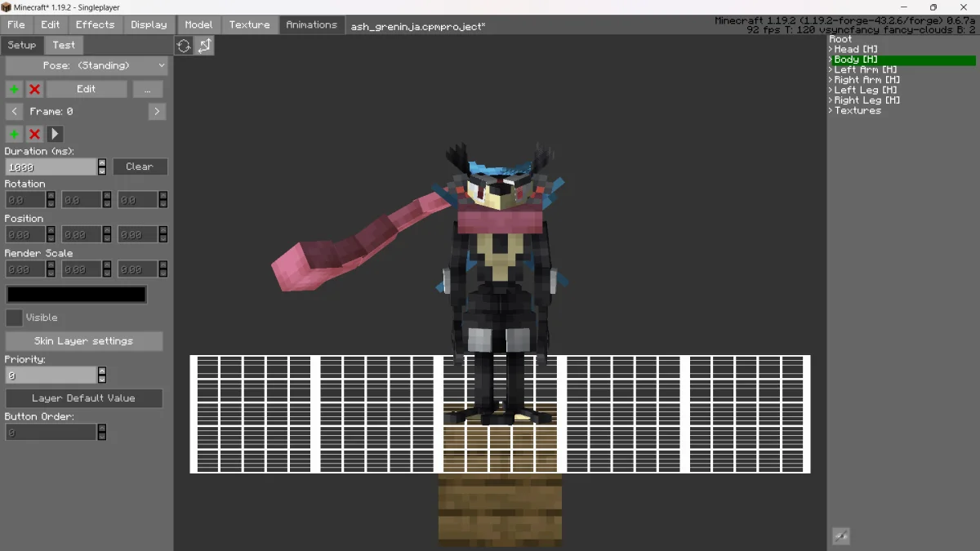Click first Rotation field stepper up arrow
This screenshot has height=551, width=980.
(x=51, y=195)
